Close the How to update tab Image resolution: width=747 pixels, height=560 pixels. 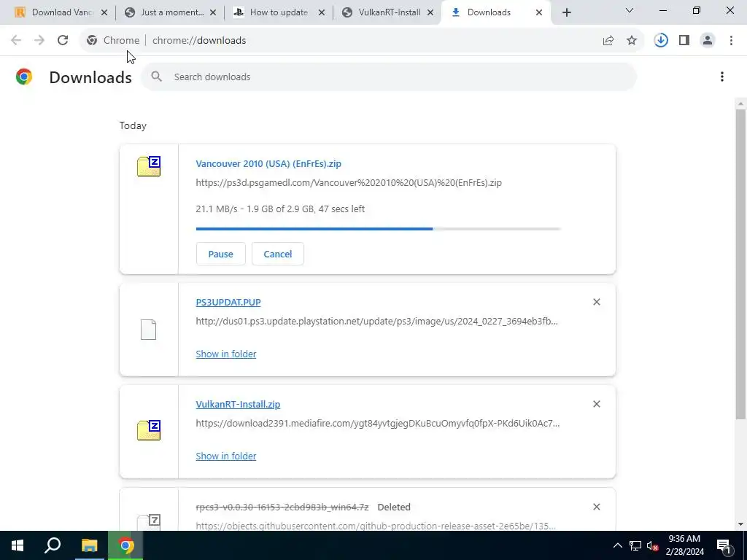[322, 13]
